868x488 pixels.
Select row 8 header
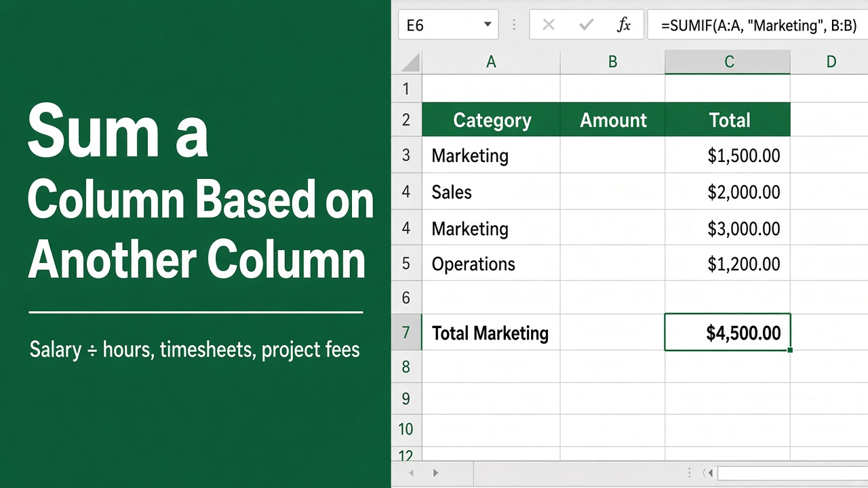click(406, 367)
